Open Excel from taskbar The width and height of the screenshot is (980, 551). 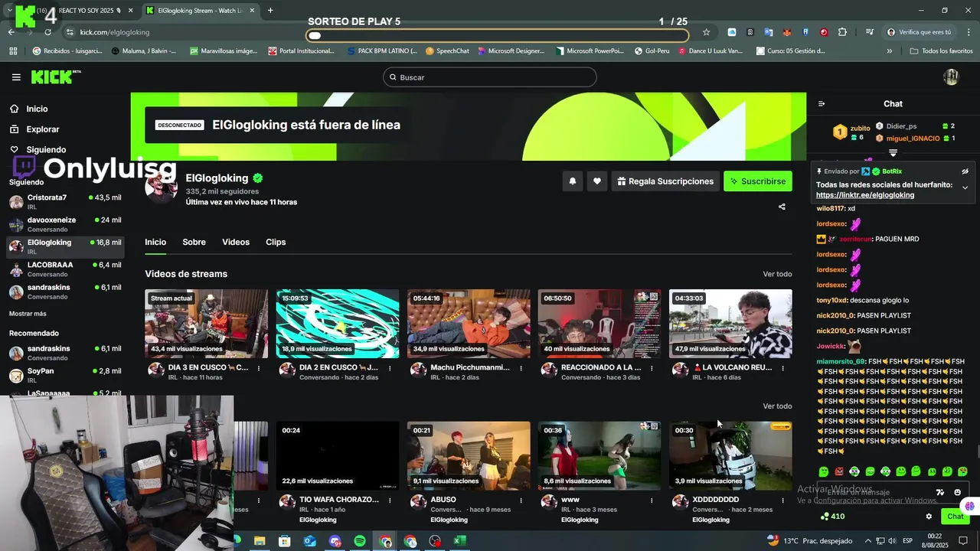coord(459,541)
